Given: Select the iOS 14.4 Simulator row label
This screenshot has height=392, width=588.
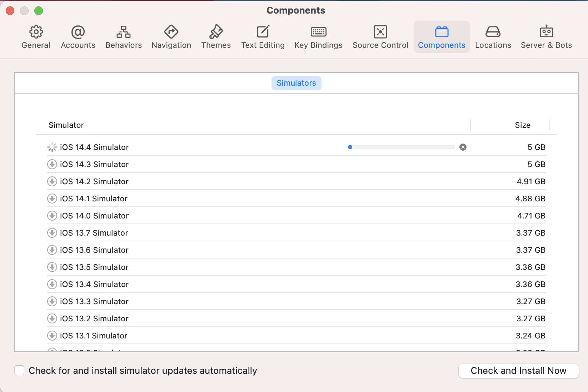Looking at the screenshot, I should [94, 147].
